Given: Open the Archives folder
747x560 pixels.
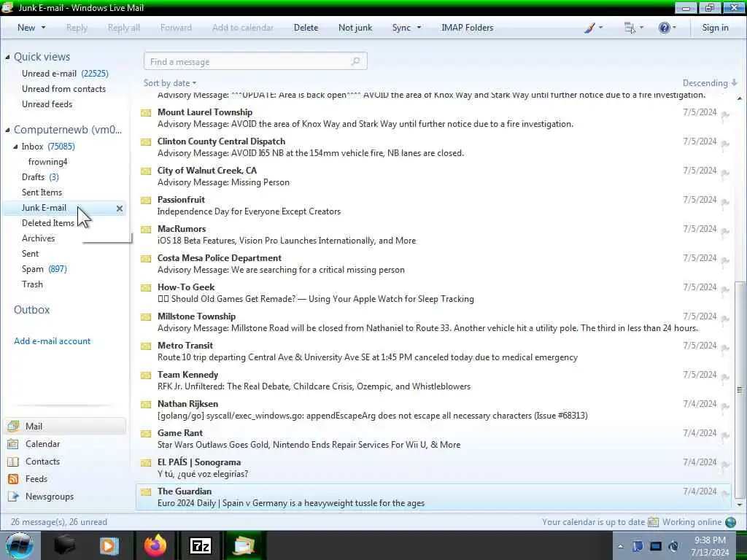Looking at the screenshot, I should 38,238.
